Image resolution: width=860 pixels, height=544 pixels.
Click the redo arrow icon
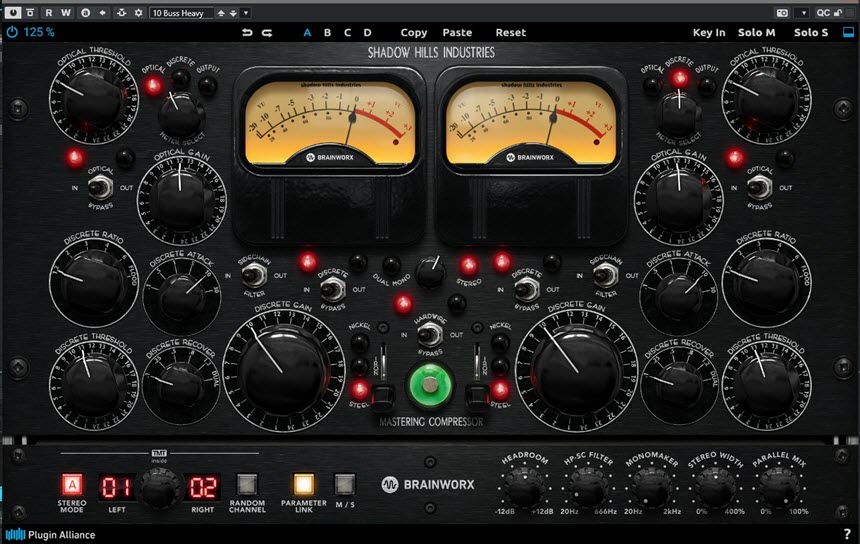click(267, 33)
